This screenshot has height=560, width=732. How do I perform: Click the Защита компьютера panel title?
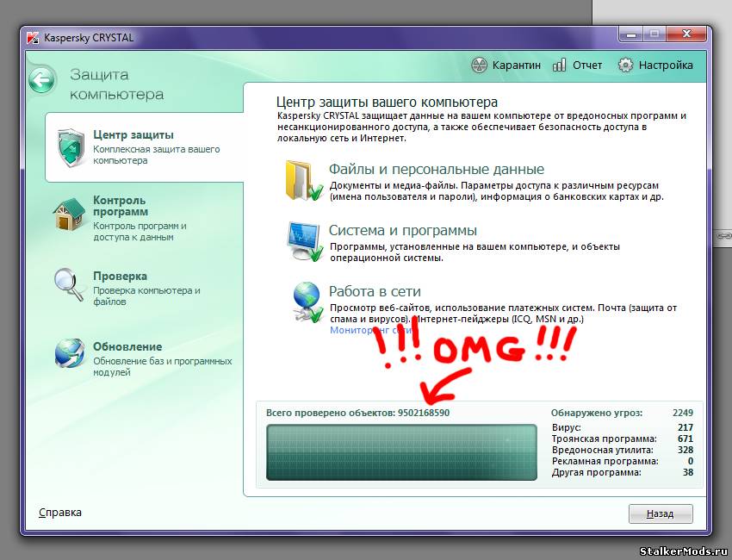(117, 84)
